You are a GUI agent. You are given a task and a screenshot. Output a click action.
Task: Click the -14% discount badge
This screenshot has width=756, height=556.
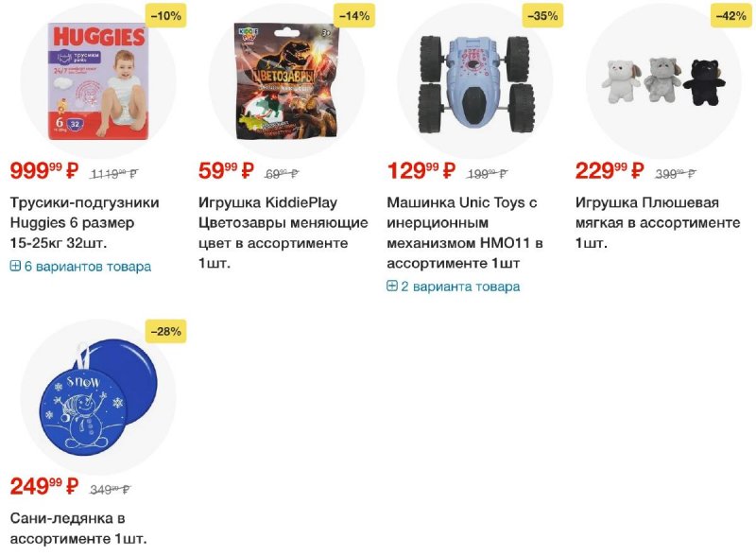(x=354, y=16)
